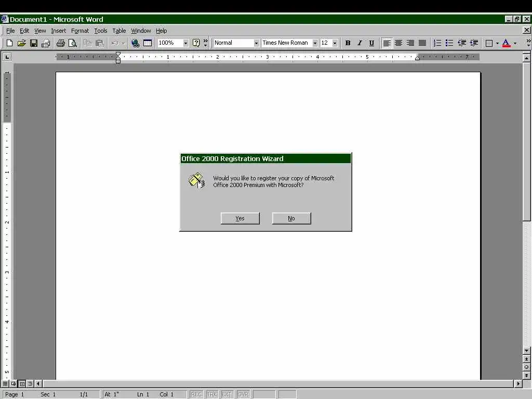
Task: Click the Next Page double-arrow button
Action: click(526, 376)
